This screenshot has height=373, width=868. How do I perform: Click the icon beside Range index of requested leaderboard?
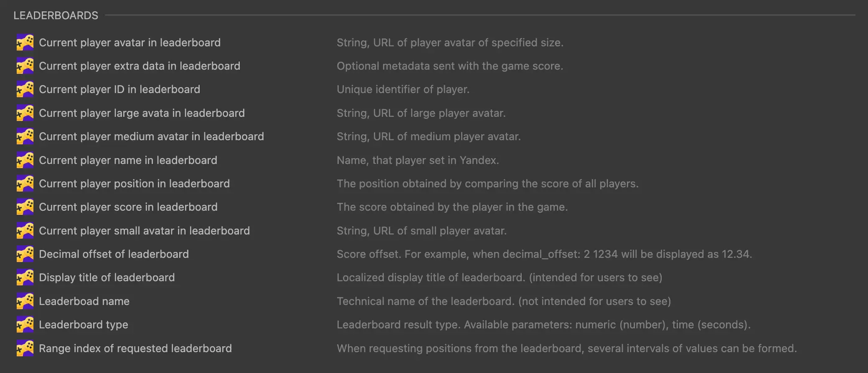point(25,348)
